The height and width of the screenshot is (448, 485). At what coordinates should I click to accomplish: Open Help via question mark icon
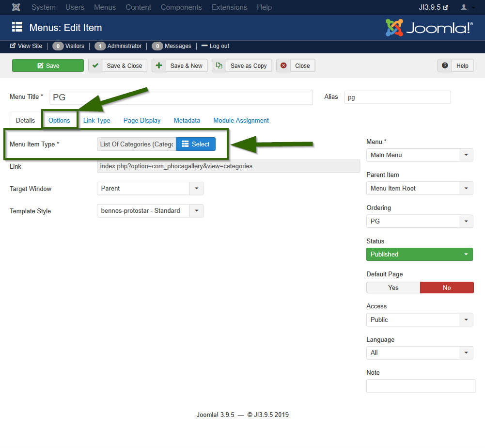(445, 66)
